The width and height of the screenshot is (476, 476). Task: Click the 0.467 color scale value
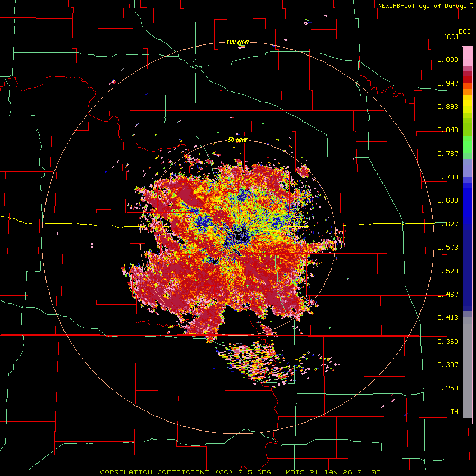448,295
